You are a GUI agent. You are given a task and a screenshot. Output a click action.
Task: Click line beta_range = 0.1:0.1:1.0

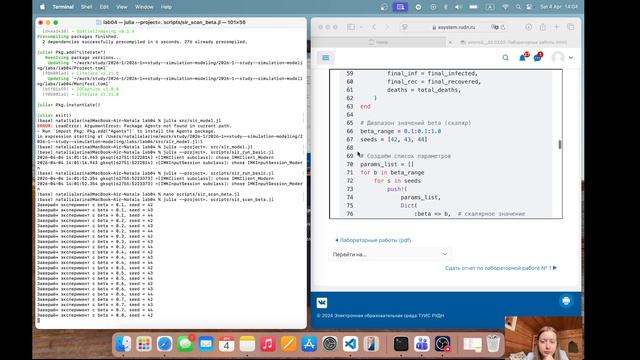click(400, 131)
